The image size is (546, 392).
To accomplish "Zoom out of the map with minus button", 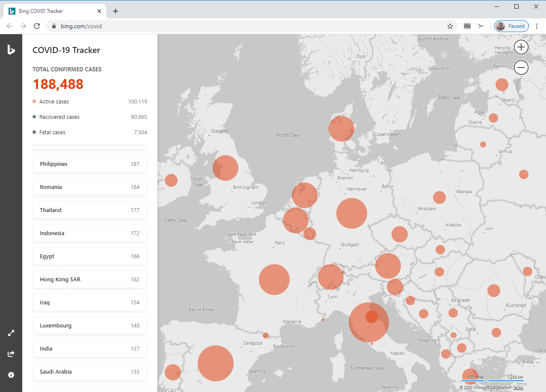I will 521,68.
